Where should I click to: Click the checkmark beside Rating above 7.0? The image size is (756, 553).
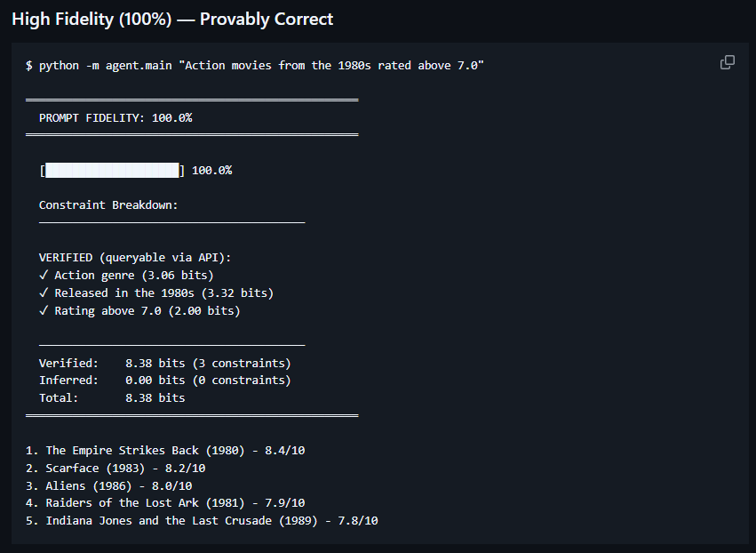point(44,311)
